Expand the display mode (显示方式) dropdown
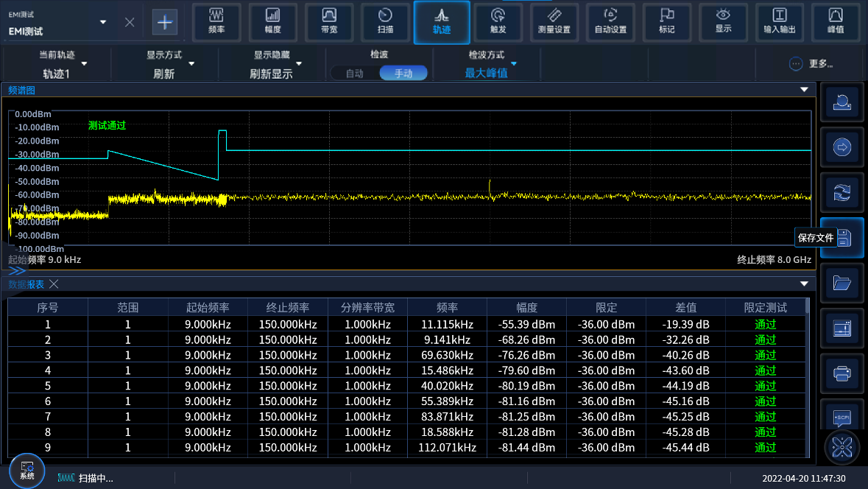This screenshot has height=489, width=868. pyautogui.click(x=165, y=65)
